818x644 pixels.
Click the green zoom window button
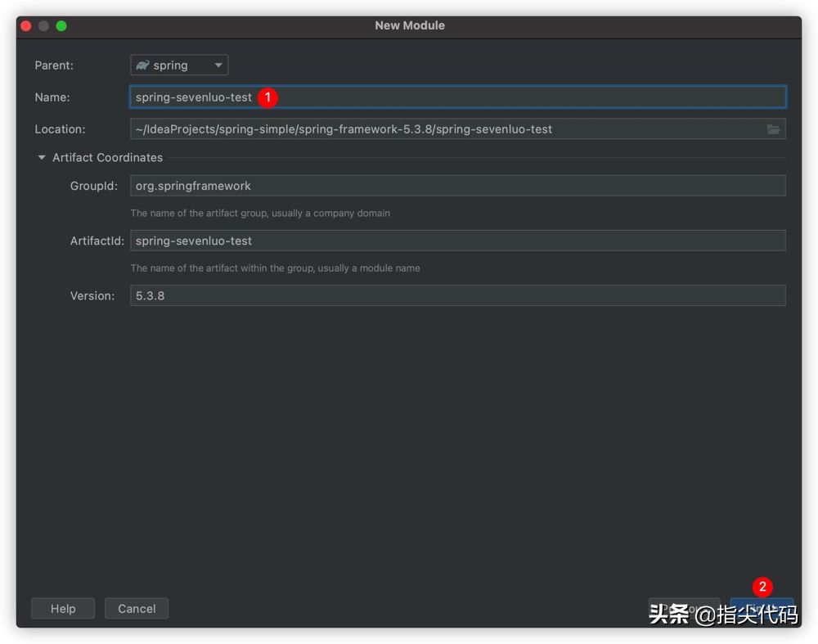point(61,25)
